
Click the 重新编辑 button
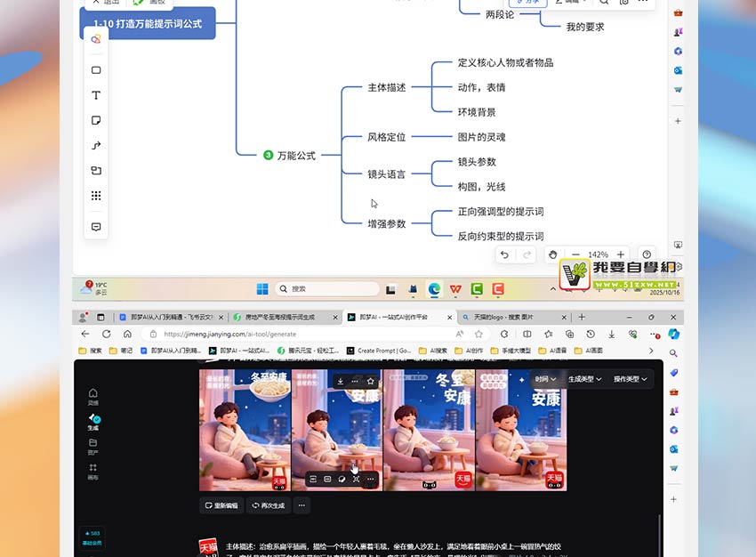[x=221, y=505]
